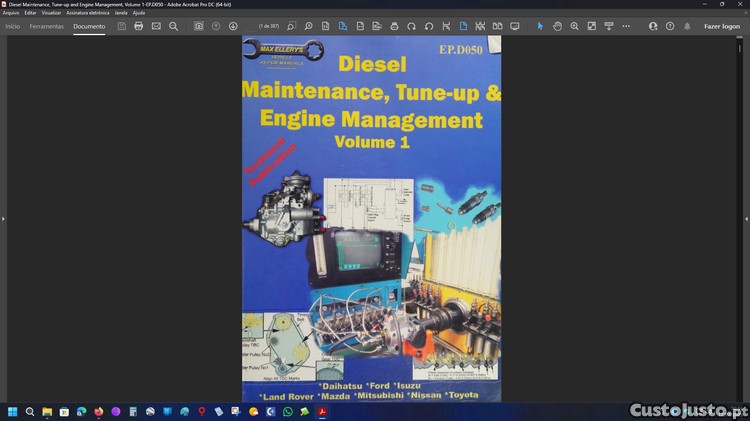The height and width of the screenshot is (421, 750).
Task: Click the email envelope icon
Action: tap(156, 26)
